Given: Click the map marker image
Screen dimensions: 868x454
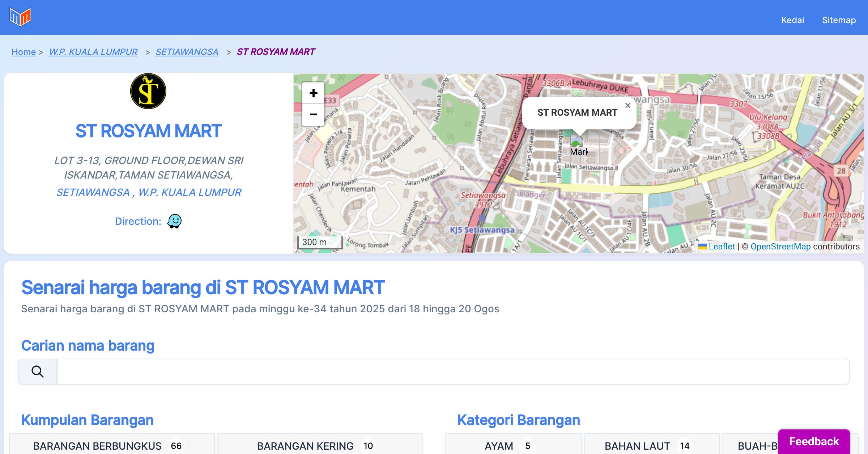Looking at the screenshot, I should 576,141.
